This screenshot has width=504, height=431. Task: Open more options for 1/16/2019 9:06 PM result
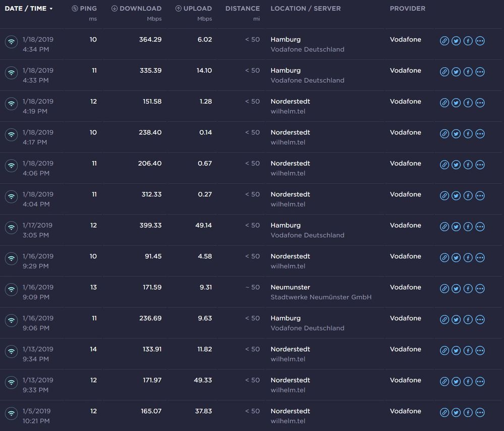[480, 319]
